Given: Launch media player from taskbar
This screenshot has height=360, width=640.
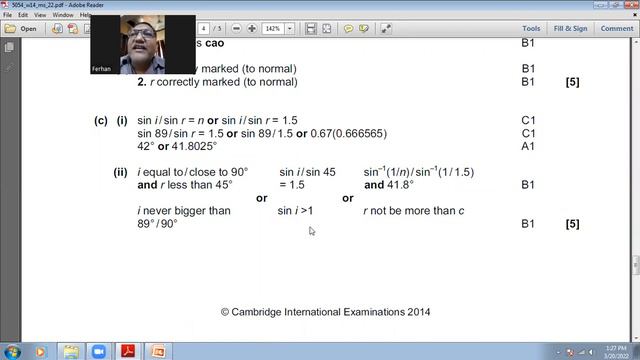Looking at the screenshot, I should tap(40, 351).
